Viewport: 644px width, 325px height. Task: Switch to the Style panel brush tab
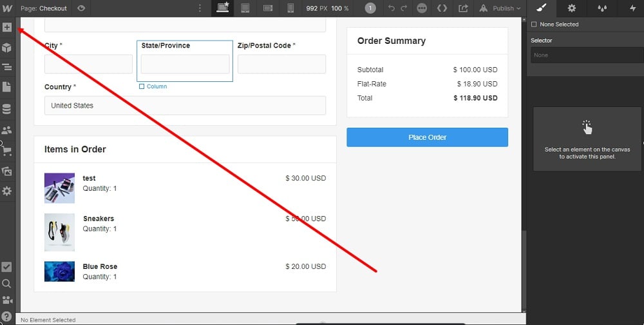pos(542,8)
